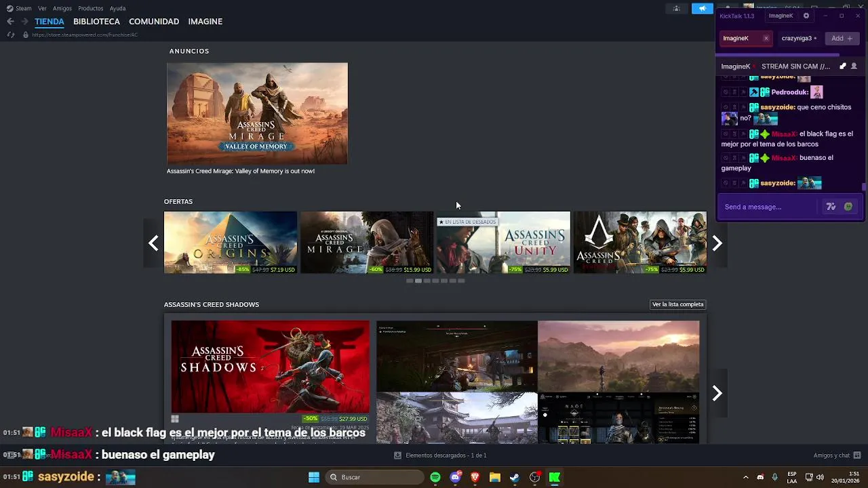Viewport: 868px width, 488px height.
Task: Open Assassin's Creed Mirage offer capsule
Action: tap(366, 242)
